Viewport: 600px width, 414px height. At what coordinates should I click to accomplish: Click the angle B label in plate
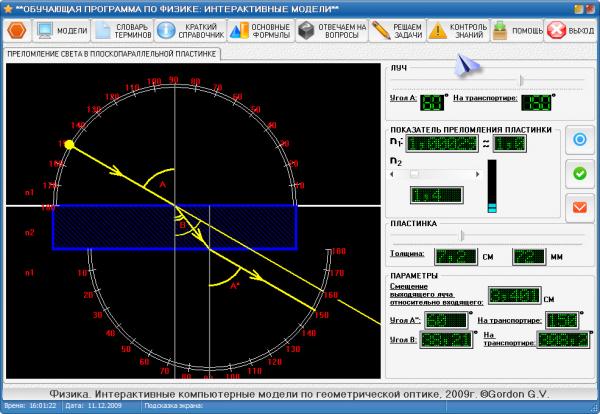(183, 225)
